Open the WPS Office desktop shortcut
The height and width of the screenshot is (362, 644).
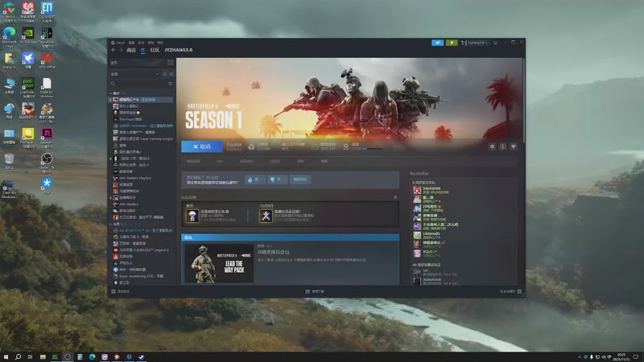tap(47, 61)
